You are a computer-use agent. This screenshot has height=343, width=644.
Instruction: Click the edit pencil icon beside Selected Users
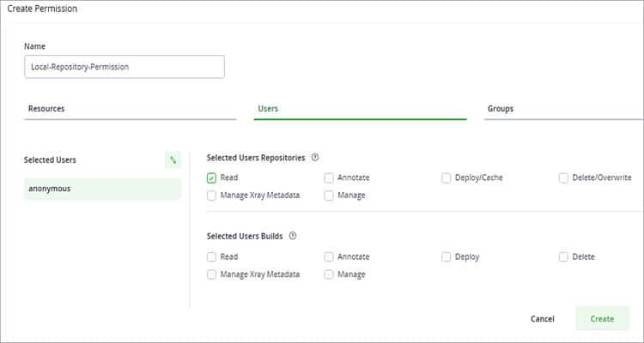tap(173, 160)
